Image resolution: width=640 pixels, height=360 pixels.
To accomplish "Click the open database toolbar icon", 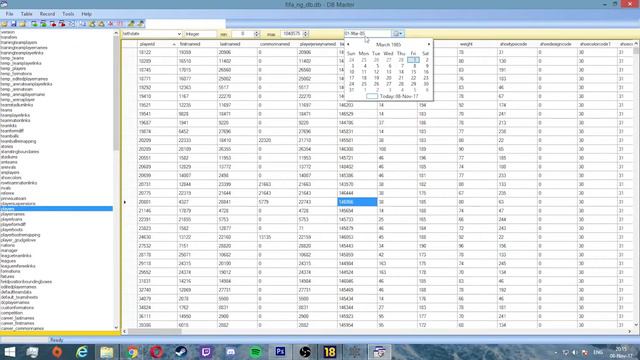I will click(4, 24).
